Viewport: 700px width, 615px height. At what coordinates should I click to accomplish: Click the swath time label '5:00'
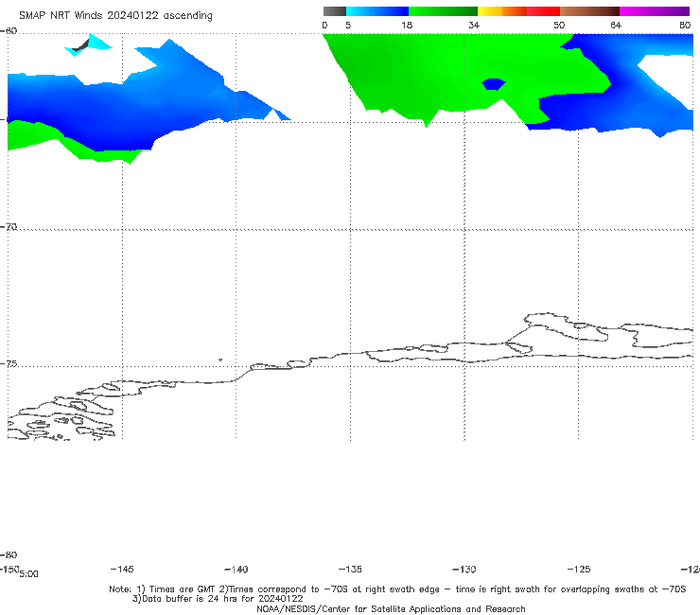pos(28,574)
